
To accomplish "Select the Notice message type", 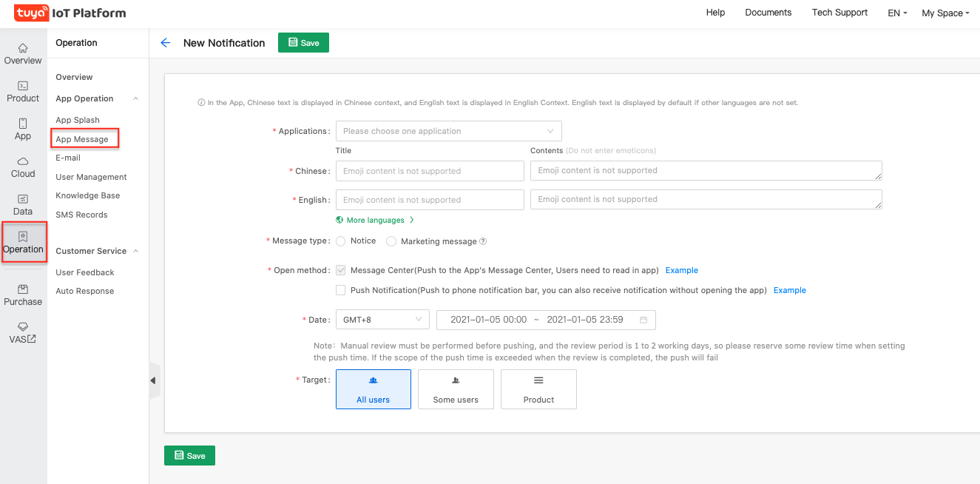I will [x=340, y=241].
